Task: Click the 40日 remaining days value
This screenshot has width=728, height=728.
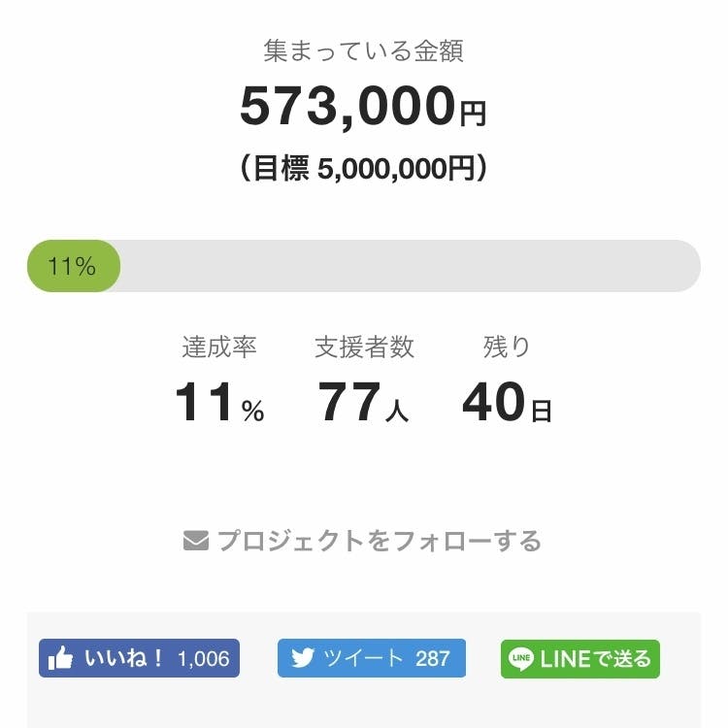Action: pos(507,404)
